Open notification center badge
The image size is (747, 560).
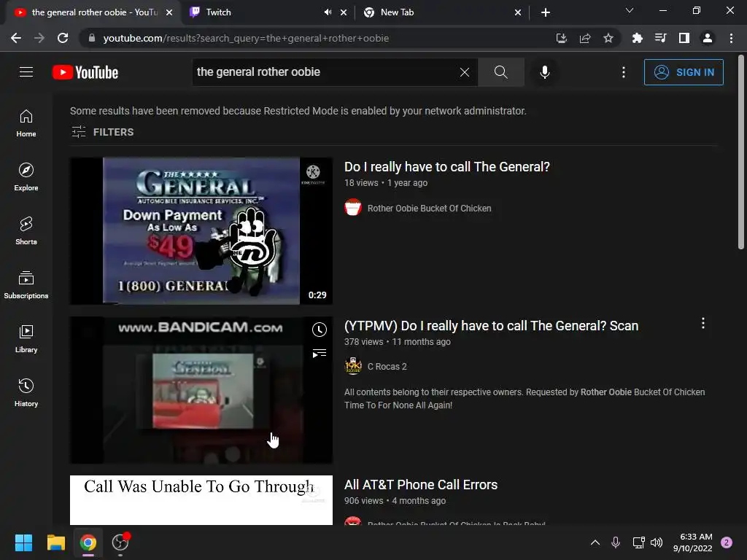[x=727, y=542]
